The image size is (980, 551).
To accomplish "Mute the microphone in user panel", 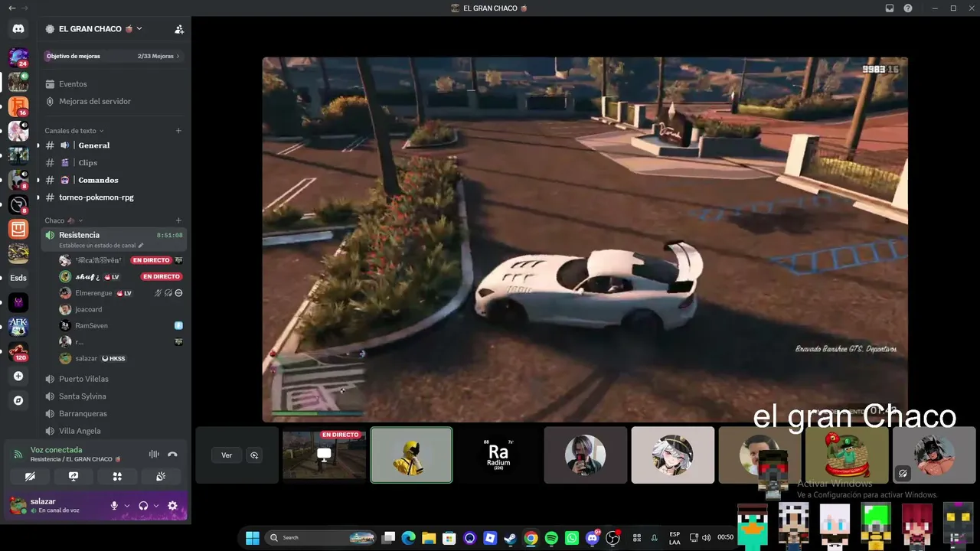I will (114, 506).
